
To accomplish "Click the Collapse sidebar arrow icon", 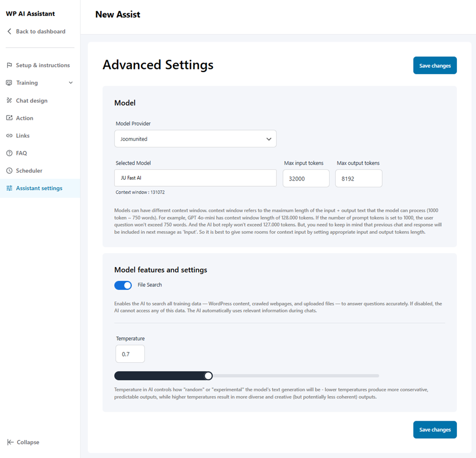I will point(10,442).
